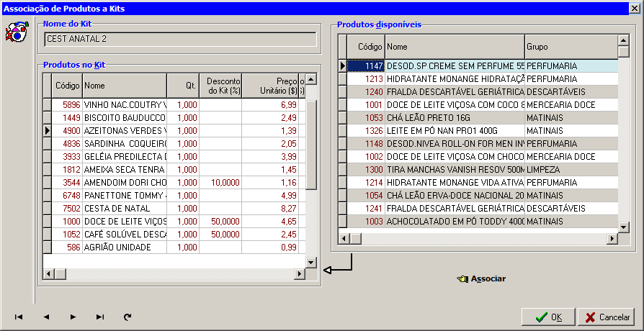Go to the previous record arrow

pos(46,317)
